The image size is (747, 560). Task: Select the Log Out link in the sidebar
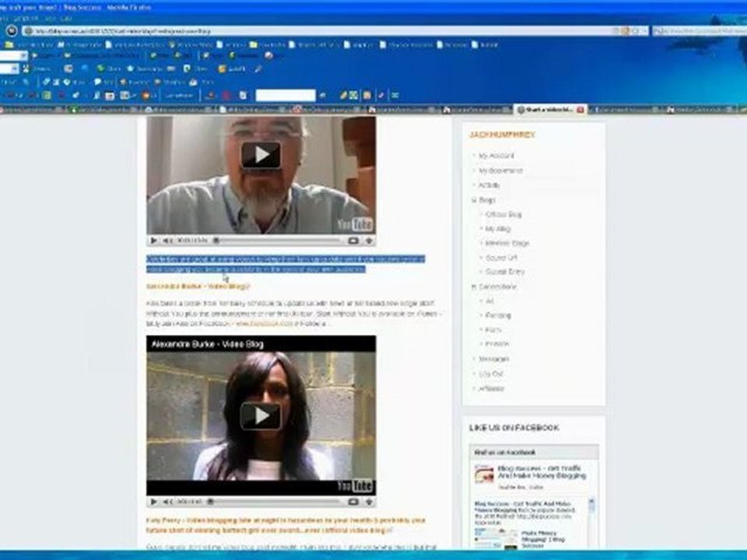(x=491, y=374)
